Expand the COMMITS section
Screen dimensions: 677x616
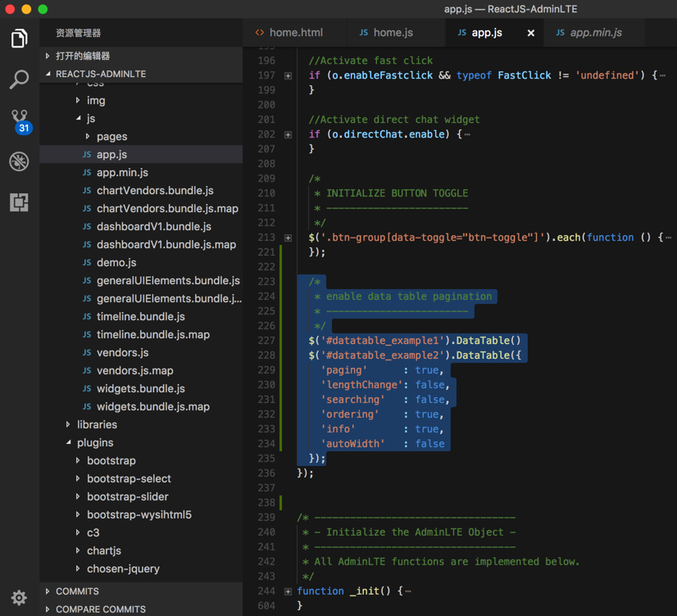click(x=77, y=591)
